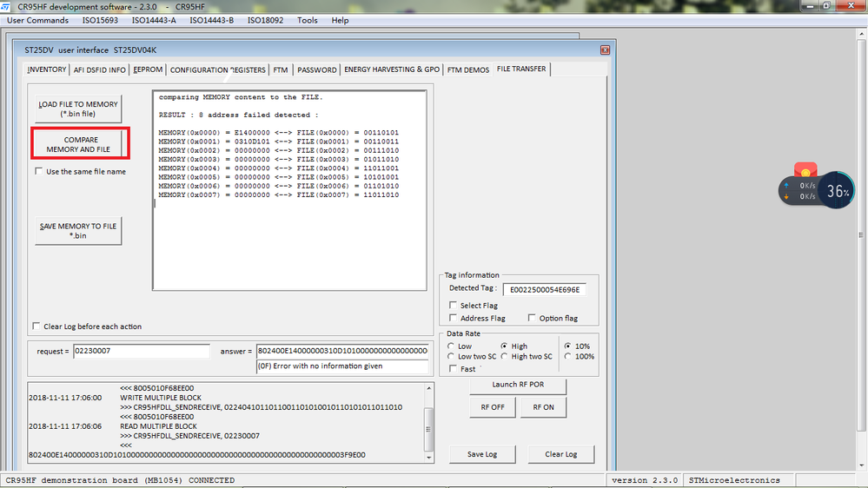Click the request input field
Screen dimensions: 868x488
pos(141,351)
